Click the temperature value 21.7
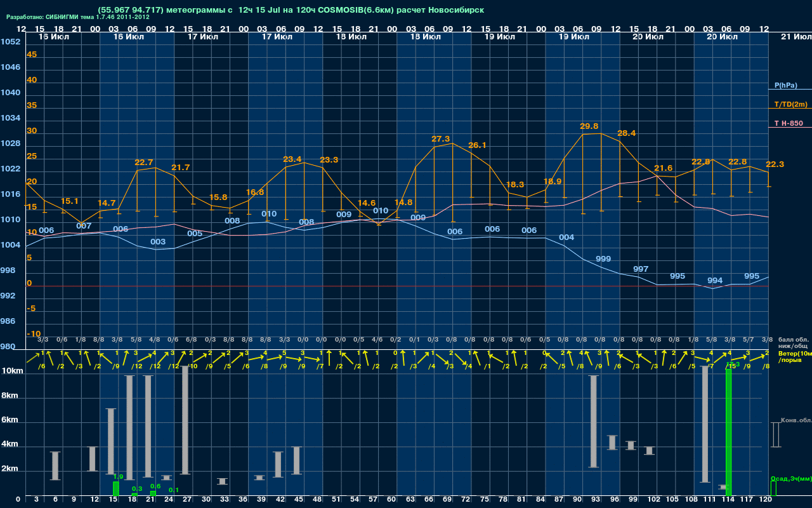Viewport: 812px width, 508px height. (180, 168)
